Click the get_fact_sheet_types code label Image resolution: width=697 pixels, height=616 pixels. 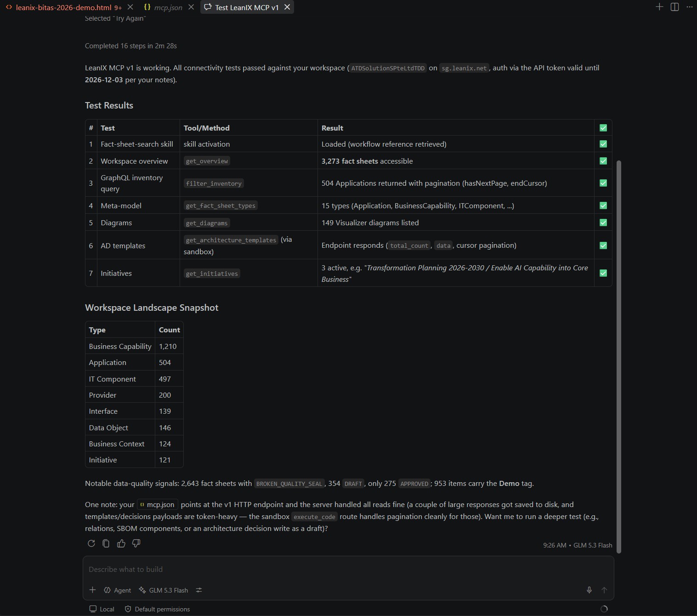pos(221,205)
